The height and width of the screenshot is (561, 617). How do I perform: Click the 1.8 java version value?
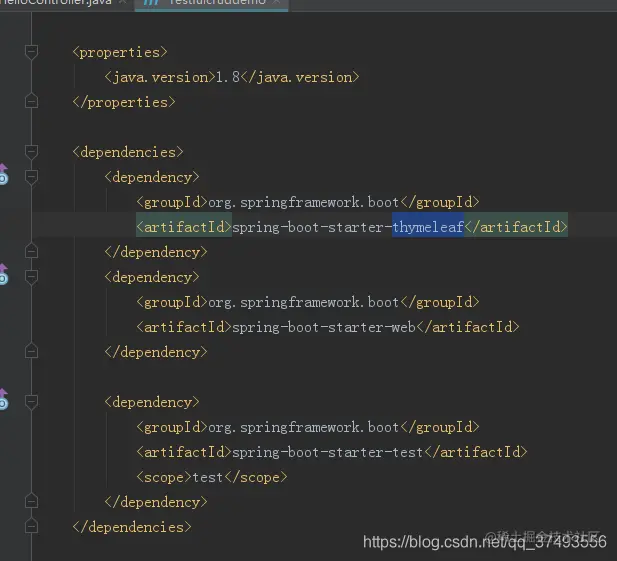tap(228, 77)
